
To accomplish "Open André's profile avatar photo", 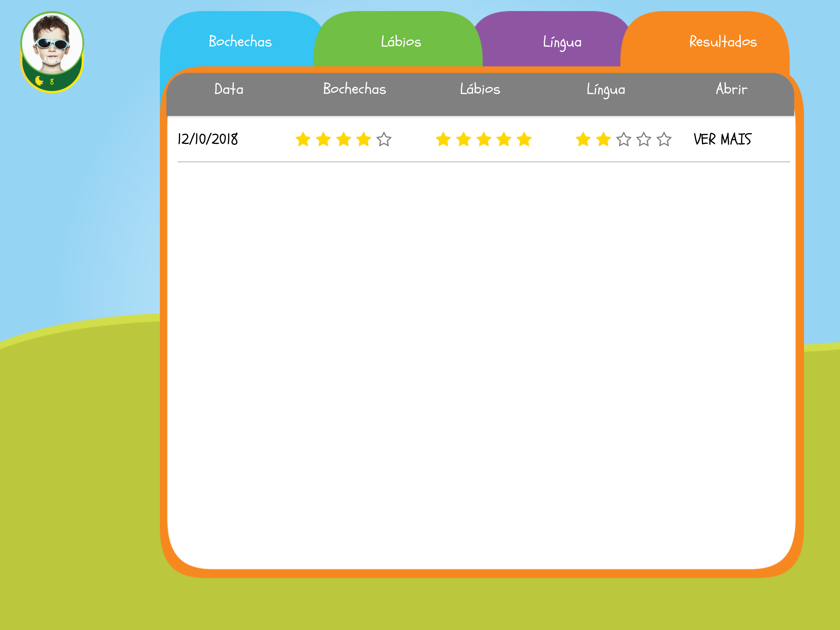I will point(52,43).
